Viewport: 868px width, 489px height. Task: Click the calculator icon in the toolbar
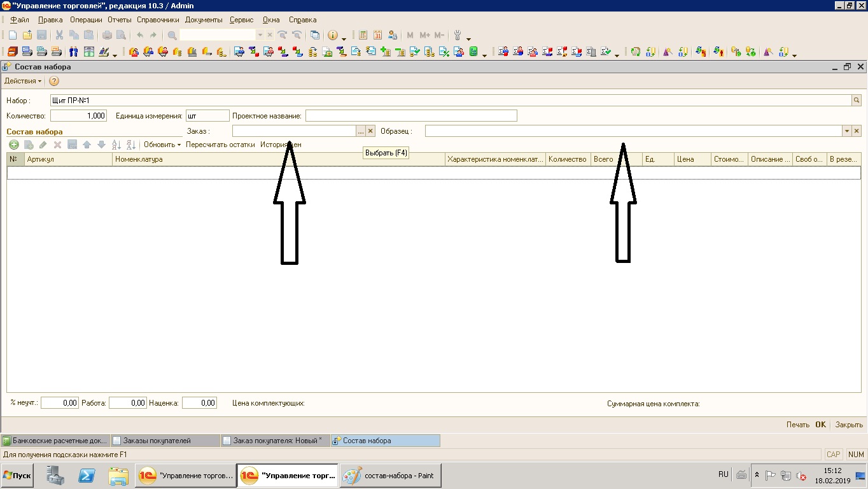coord(363,35)
